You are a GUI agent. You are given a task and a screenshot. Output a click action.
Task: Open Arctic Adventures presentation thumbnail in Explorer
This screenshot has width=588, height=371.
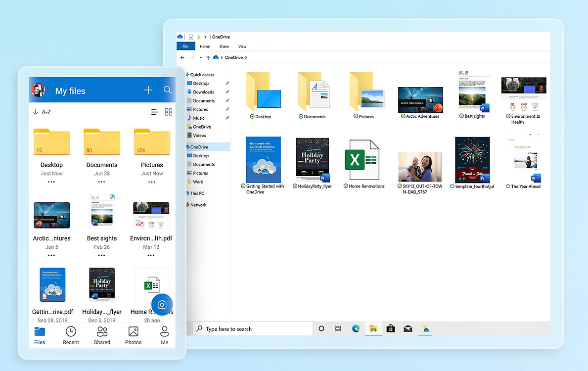click(420, 100)
